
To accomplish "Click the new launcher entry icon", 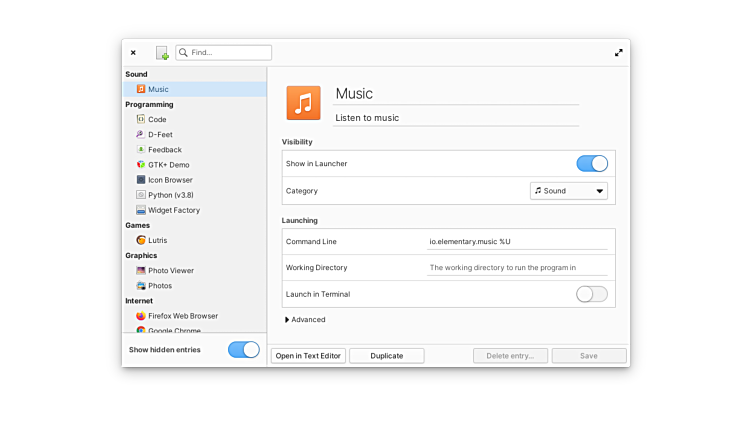I will (x=162, y=53).
